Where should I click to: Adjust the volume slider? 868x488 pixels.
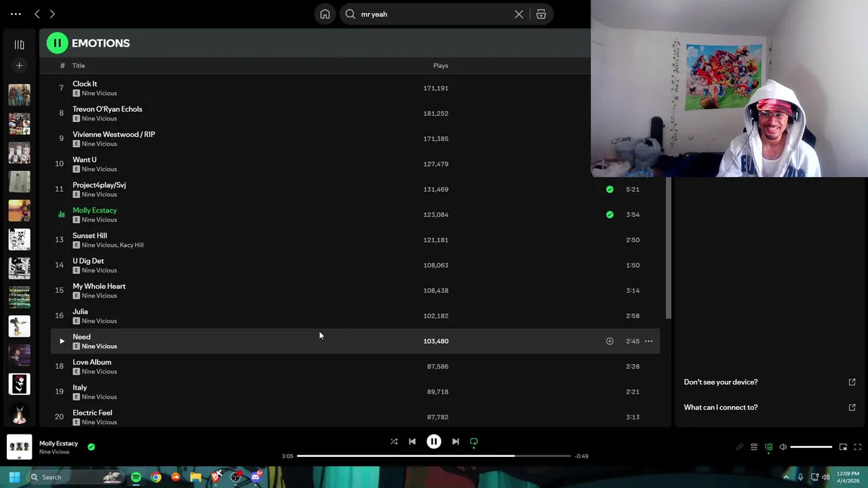(x=811, y=447)
